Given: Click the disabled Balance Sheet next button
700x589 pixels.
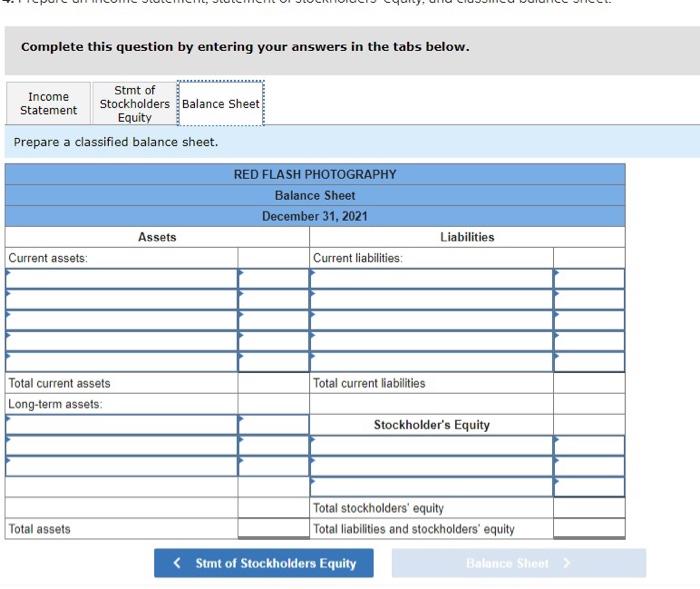Looking at the screenshot, I should tap(519, 563).
